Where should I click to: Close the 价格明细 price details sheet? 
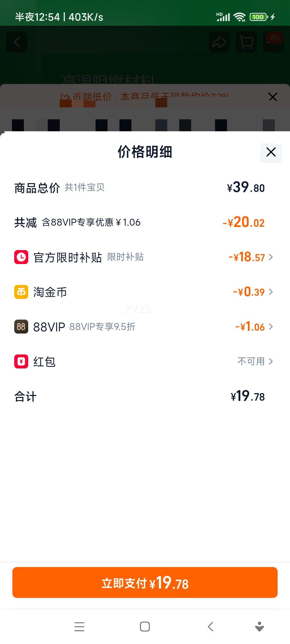[x=271, y=152]
